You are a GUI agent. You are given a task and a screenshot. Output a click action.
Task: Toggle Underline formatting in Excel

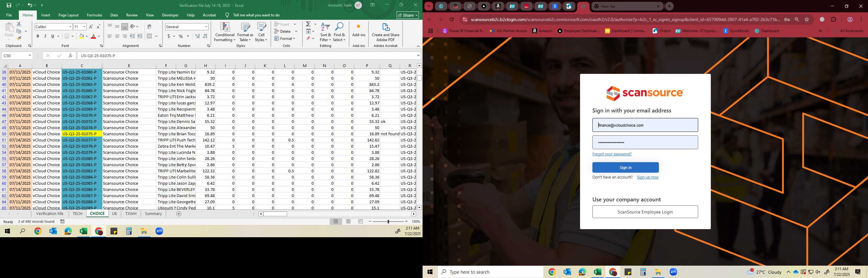coord(53,36)
